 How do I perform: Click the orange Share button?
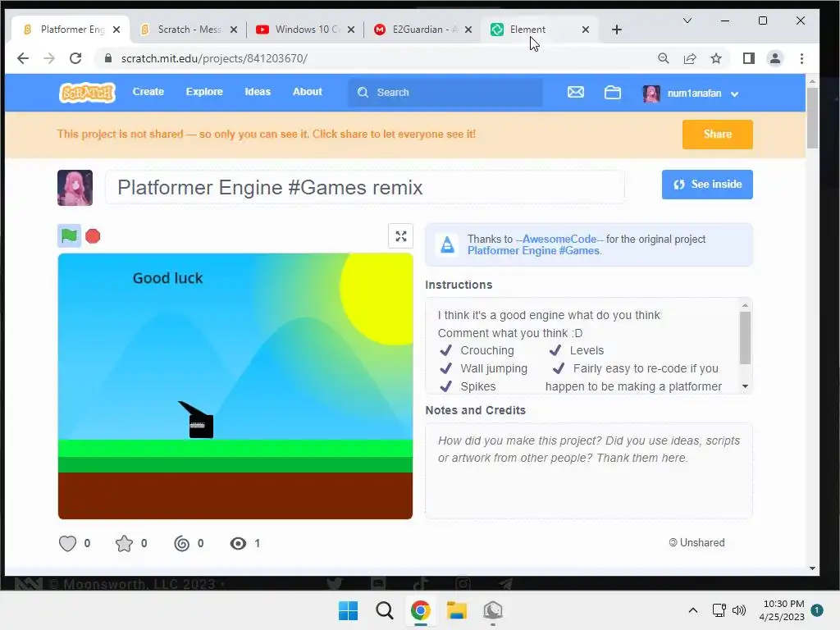717,135
